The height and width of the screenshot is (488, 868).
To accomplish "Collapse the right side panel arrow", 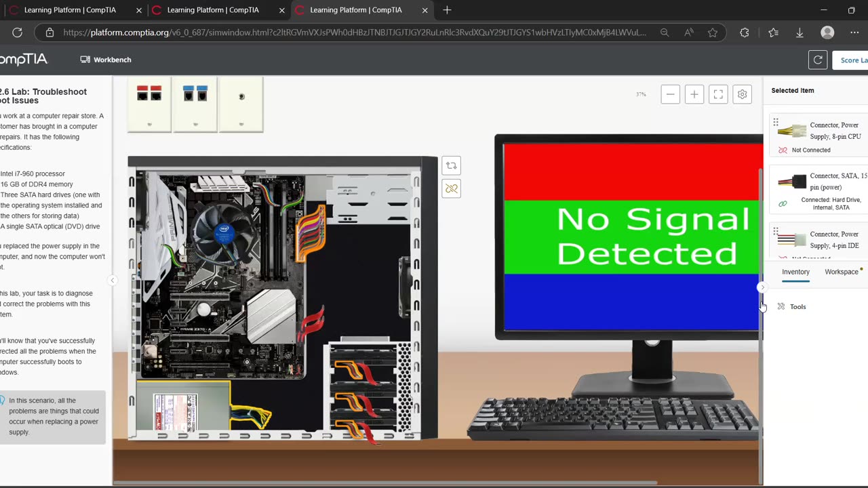I will pos(762,287).
